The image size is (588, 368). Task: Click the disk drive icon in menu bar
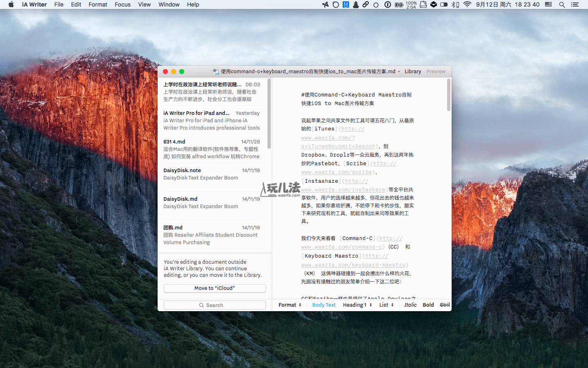coord(423,4)
